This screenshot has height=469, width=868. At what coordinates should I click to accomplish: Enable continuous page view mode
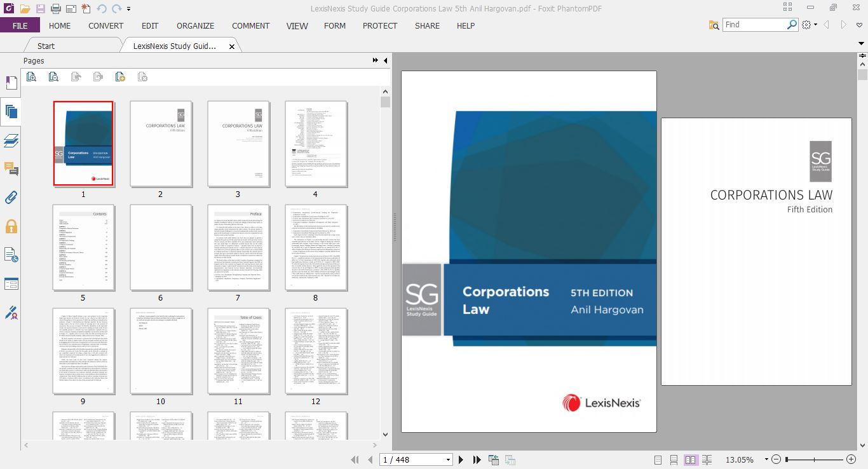click(x=674, y=459)
